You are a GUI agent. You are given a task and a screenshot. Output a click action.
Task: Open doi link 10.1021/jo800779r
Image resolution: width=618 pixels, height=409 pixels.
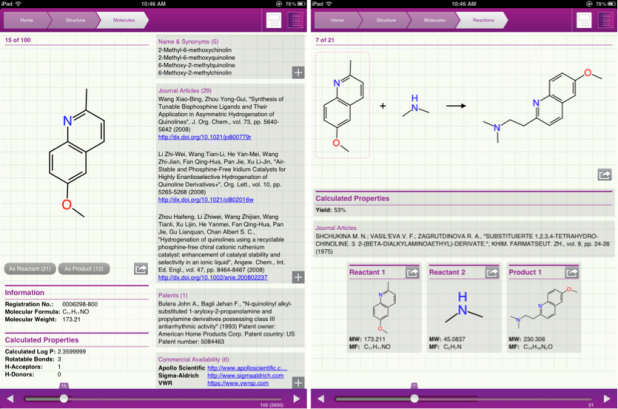point(205,137)
